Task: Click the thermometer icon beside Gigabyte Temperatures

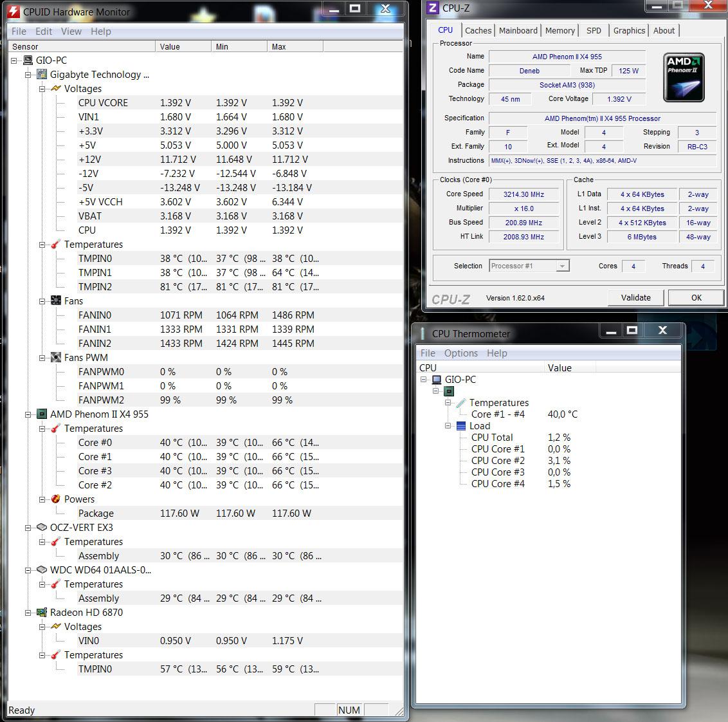Action: [x=56, y=245]
